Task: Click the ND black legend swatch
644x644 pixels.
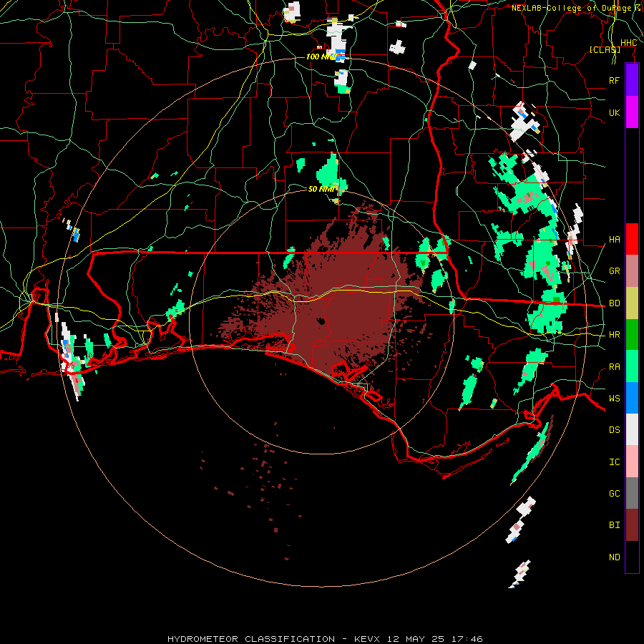Action: click(x=632, y=557)
